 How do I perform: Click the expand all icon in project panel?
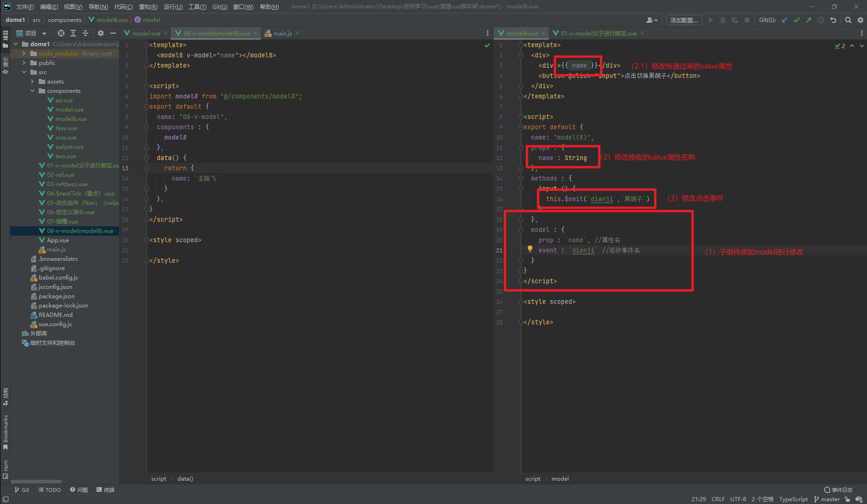pos(73,33)
